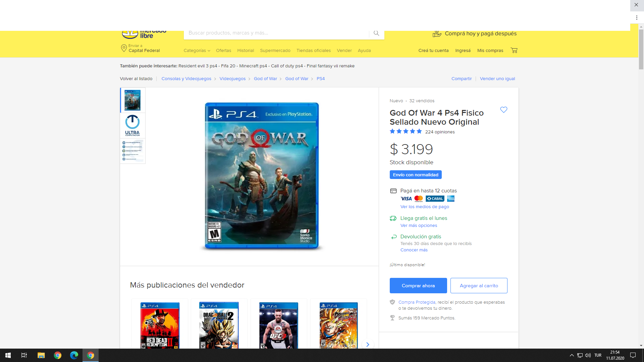The height and width of the screenshot is (362, 644).
Task: Expand the Categorías dropdown
Action: (197, 51)
